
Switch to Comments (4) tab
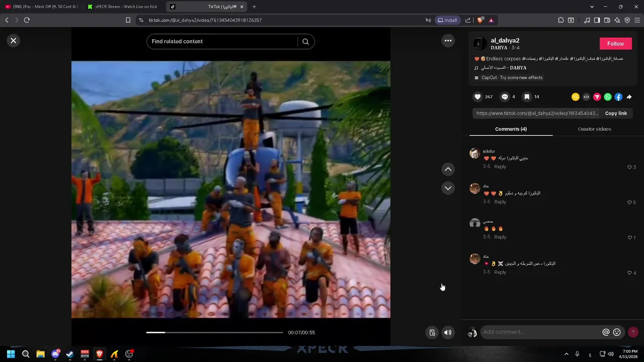coord(511,129)
